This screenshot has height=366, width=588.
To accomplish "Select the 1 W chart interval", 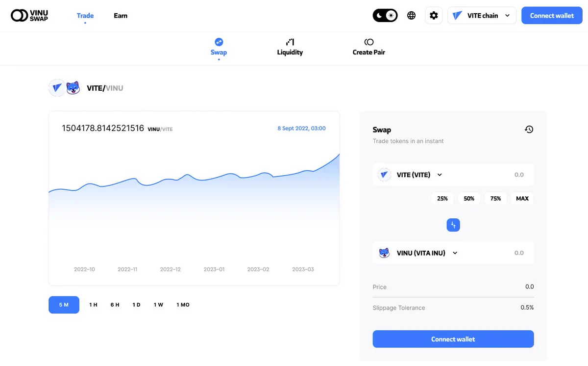I will (158, 305).
